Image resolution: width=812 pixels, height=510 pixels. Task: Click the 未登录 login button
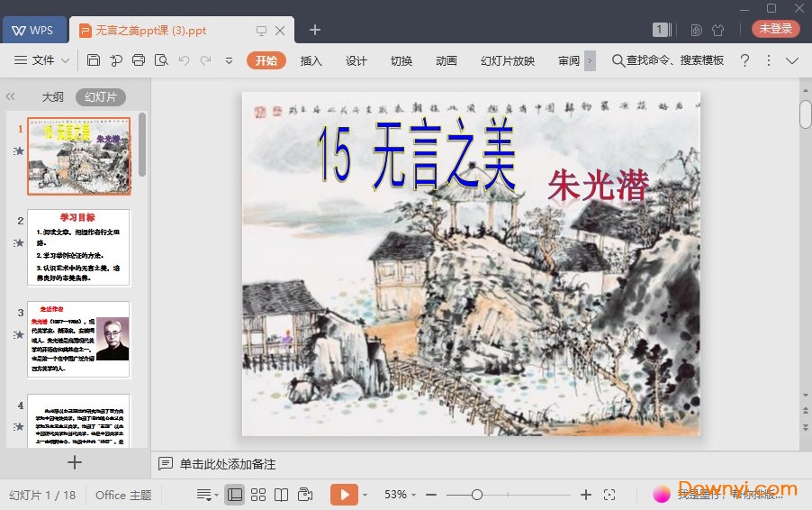coord(775,29)
